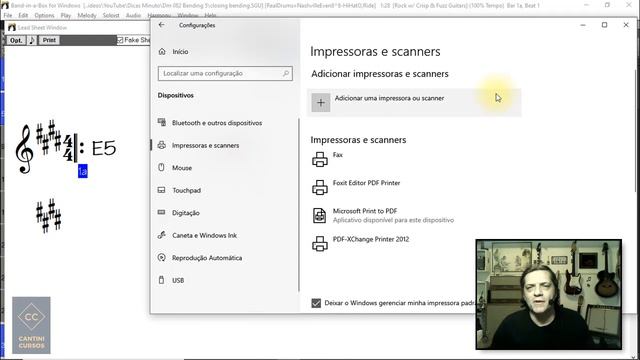
Task: Click the search magnifier icon in settings
Action: pyautogui.click(x=286, y=73)
